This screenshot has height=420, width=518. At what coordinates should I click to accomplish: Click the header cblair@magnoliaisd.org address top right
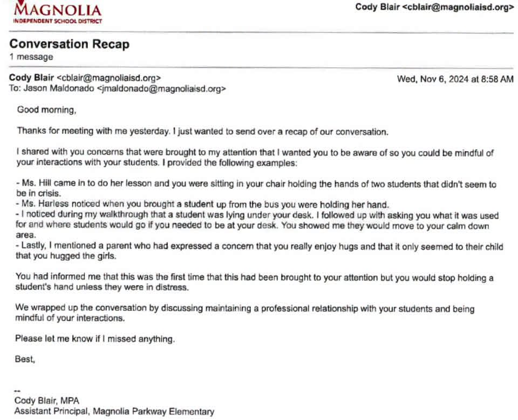[458, 7]
